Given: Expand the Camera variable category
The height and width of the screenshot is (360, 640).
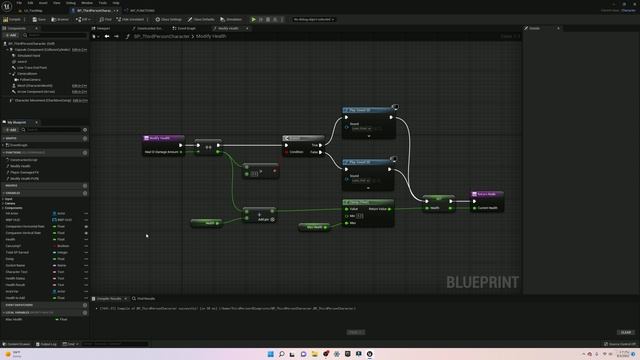Looking at the screenshot, I should [3, 203].
